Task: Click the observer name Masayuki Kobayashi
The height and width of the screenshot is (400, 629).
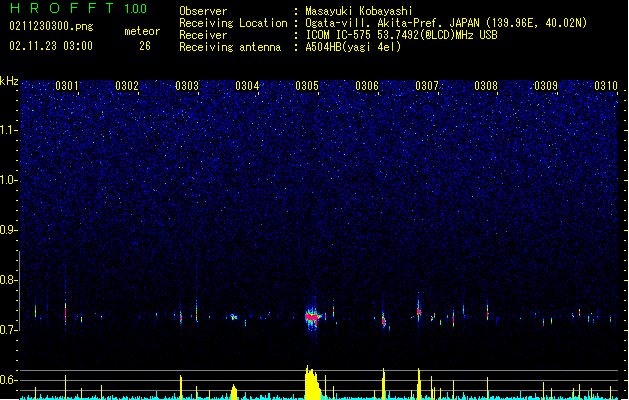Action: pos(359,11)
